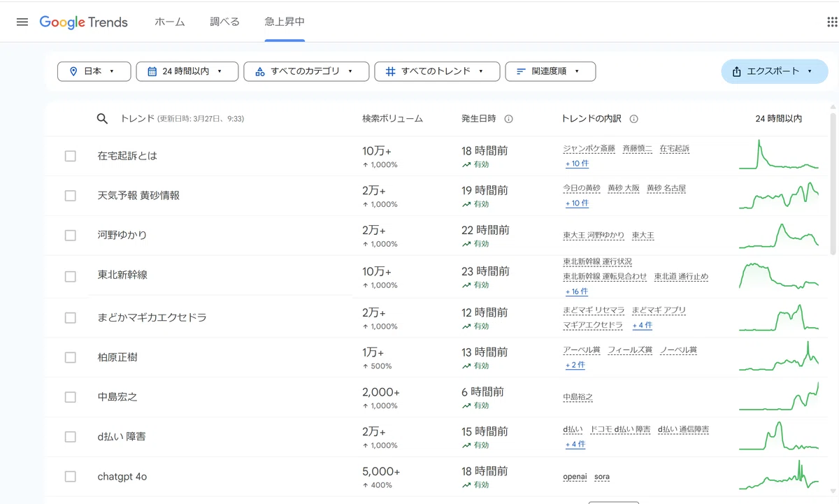Open the ドコモ d払い 障害 query

coord(620,429)
